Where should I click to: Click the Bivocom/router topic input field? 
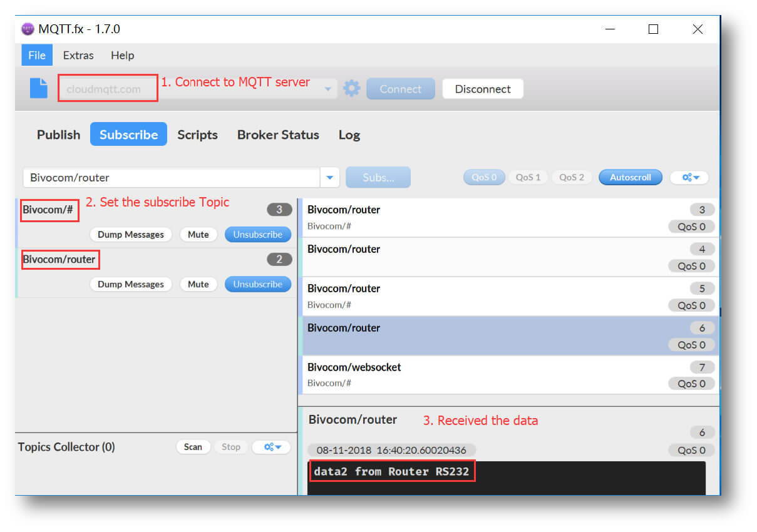(172, 178)
